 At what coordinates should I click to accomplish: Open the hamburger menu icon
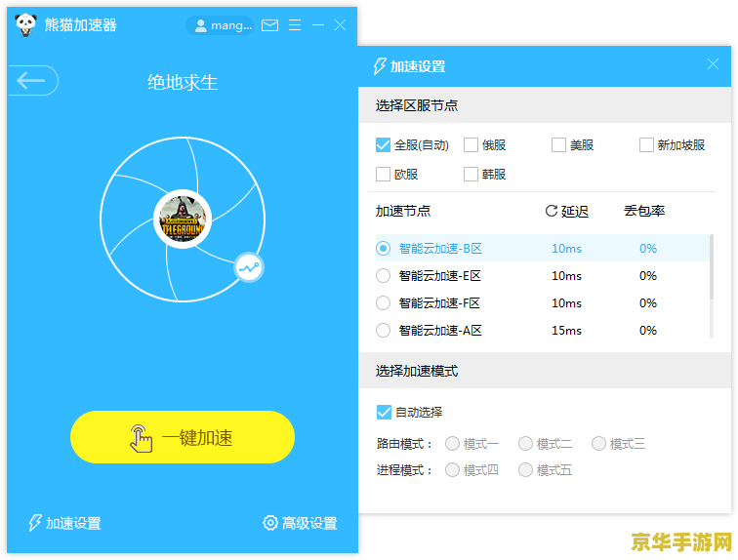(x=295, y=25)
